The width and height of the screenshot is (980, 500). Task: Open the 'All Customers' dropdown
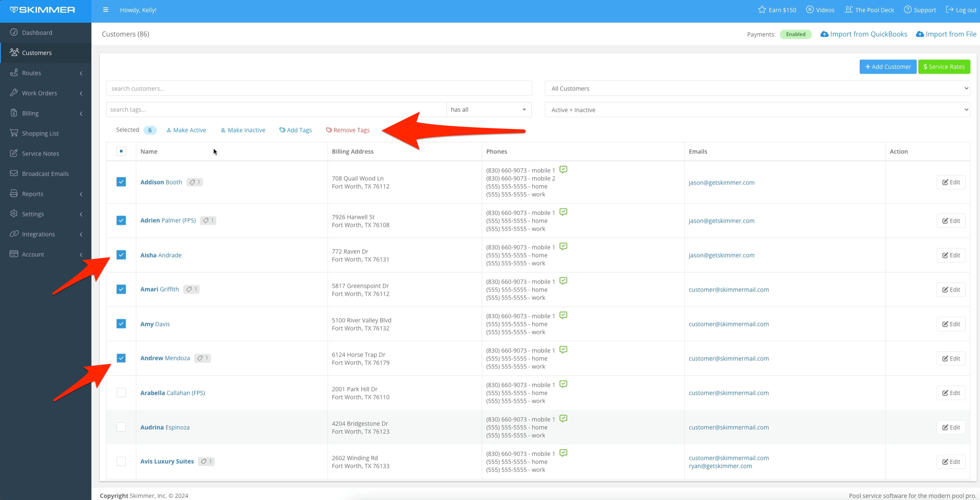(x=756, y=88)
